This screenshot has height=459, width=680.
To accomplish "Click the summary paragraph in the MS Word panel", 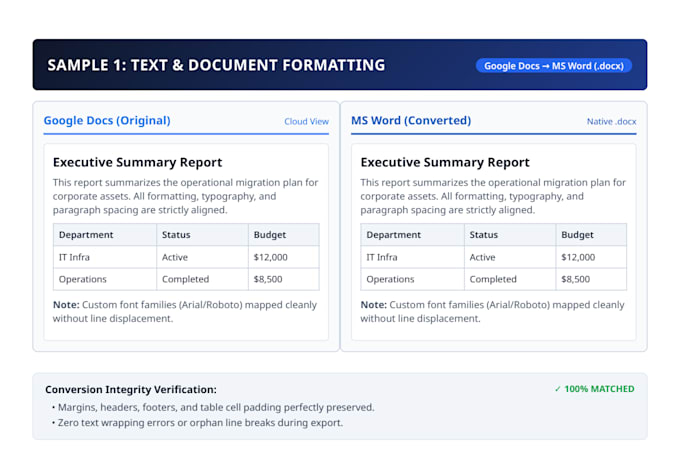I will (x=493, y=196).
